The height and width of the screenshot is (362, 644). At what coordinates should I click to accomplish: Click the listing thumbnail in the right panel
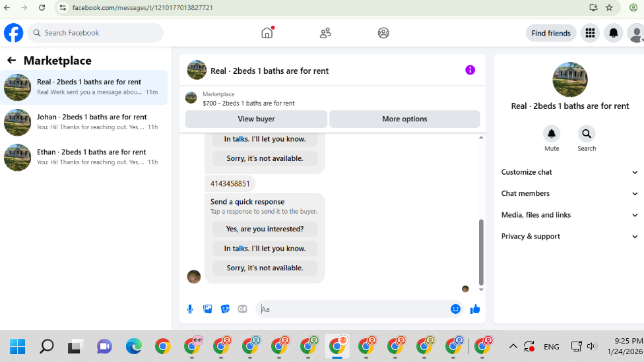click(x=569, y=80)
